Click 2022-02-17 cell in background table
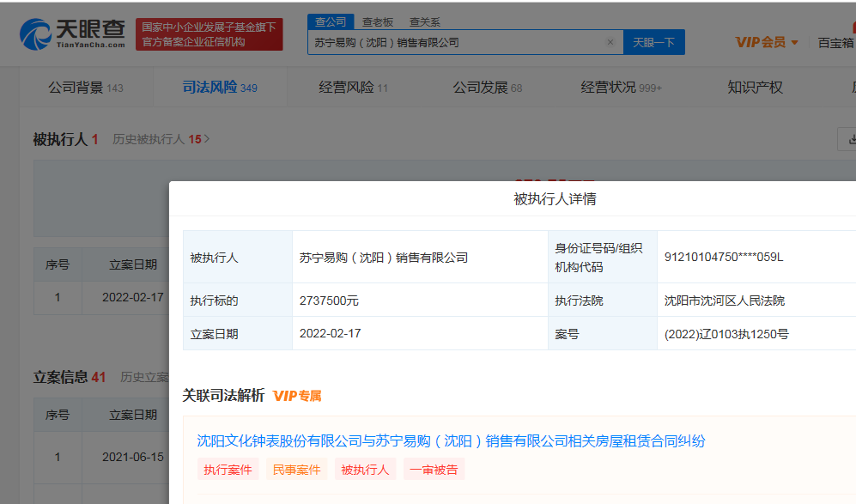The image size is (856, 504). tap(133, 298)
